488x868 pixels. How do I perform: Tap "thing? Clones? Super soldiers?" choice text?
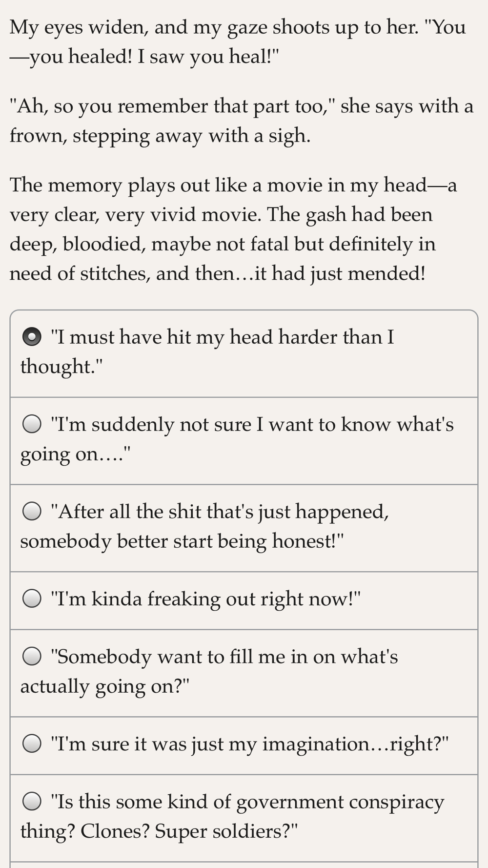tap(159, 831)
